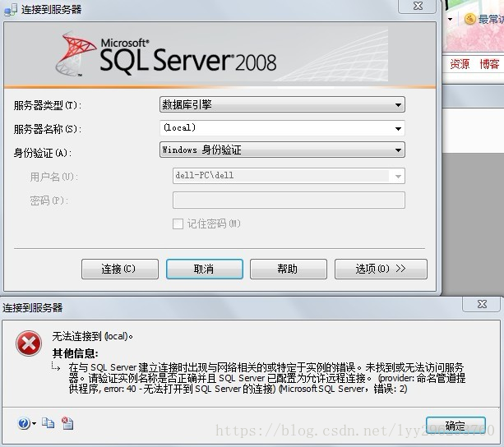
Task: Click the 取消 button
Action: pos(205,269)
